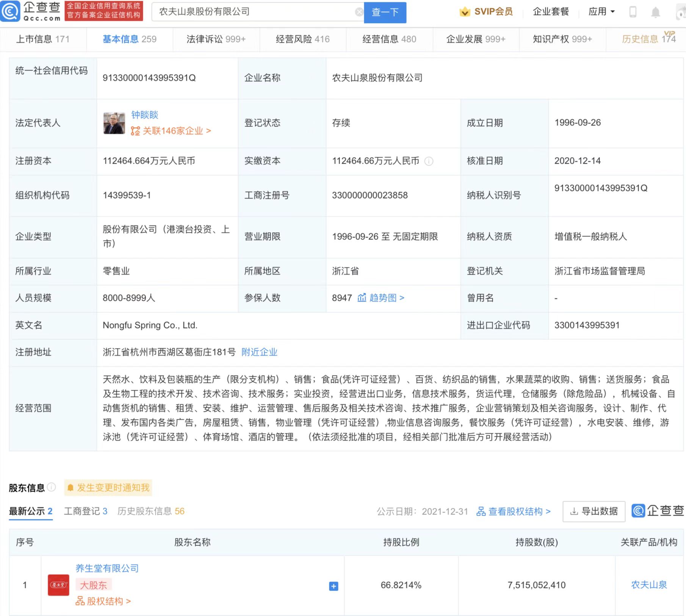Click organization code 14399539-1
Image resolution: width=686 pixels, height=616 pixels.
pyautogui.click(x=127, y=195)
